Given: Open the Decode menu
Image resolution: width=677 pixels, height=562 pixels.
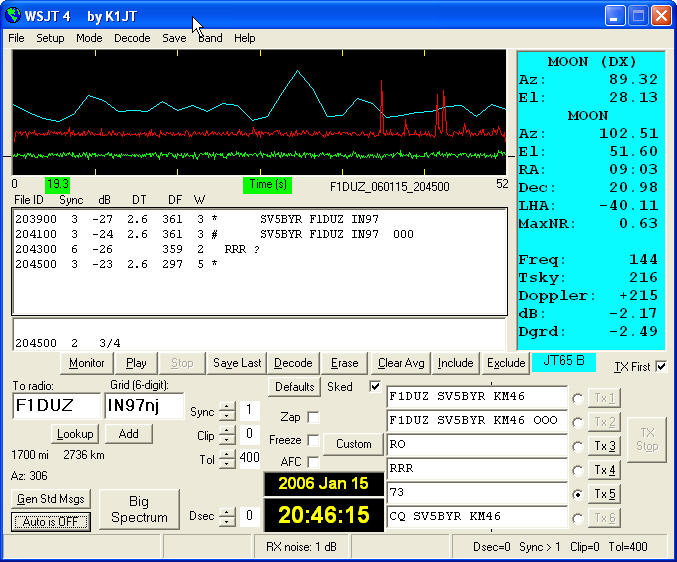Looking at the screenshot, I should coord(131,38).
